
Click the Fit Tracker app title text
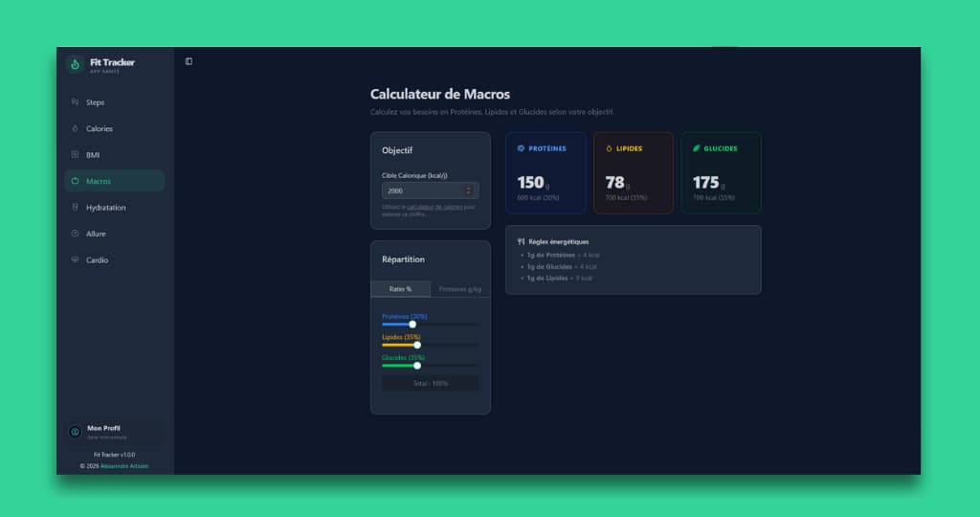113,62
